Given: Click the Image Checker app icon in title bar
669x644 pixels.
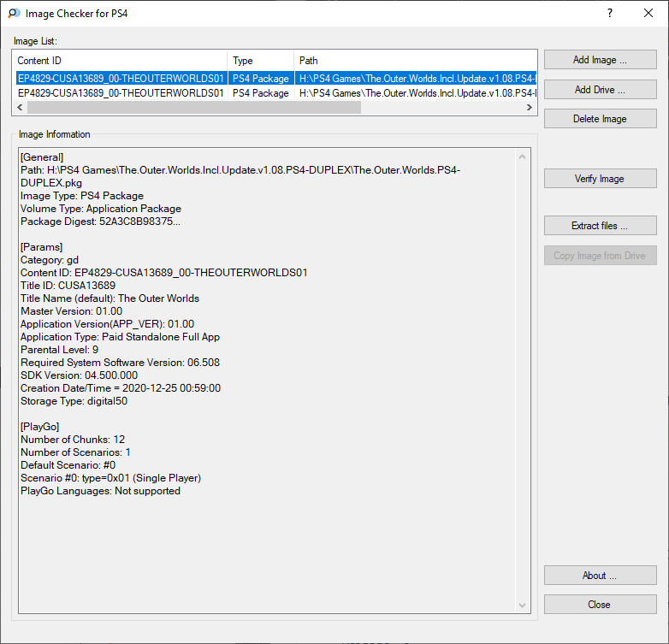Looking at the screenshot, I should pos(14,14).
